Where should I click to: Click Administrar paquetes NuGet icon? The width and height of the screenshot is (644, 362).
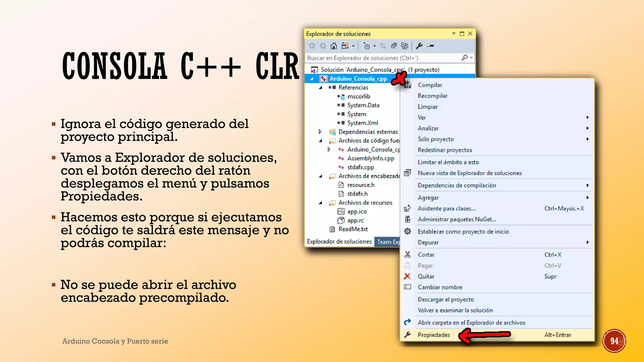pos(408,219)
